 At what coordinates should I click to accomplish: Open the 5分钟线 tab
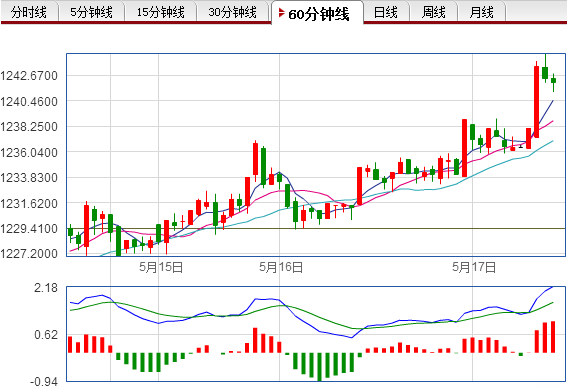coord(91,12)
